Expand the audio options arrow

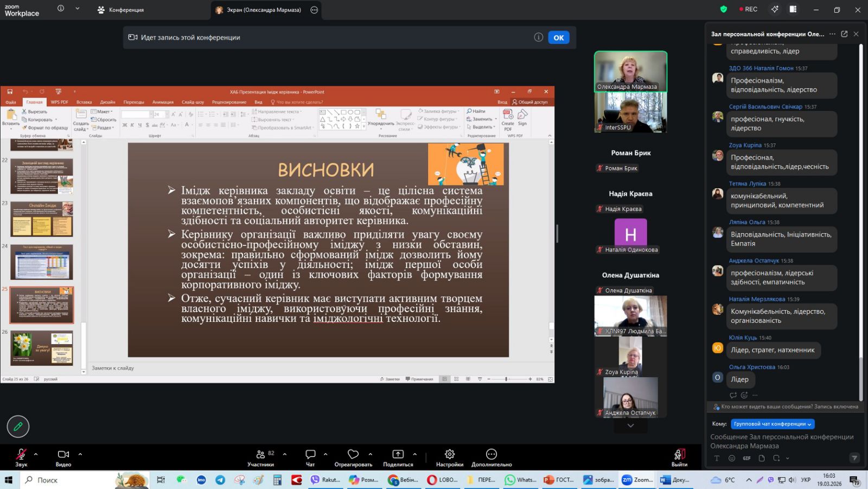click(36, 454)
